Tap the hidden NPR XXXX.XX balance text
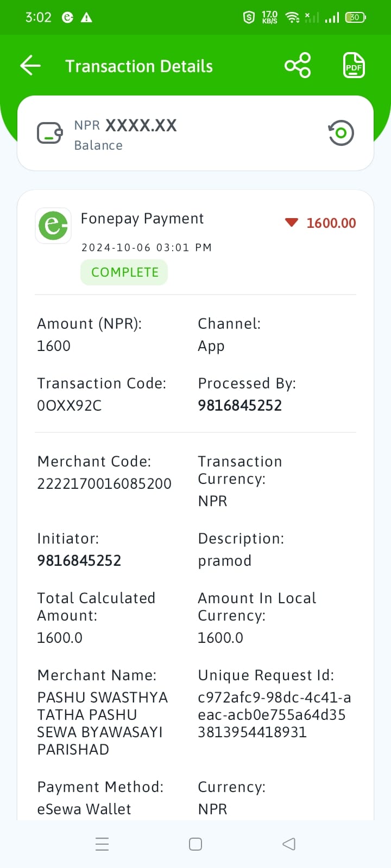Viewport: 391px width, 868px height. coord(125,125)
